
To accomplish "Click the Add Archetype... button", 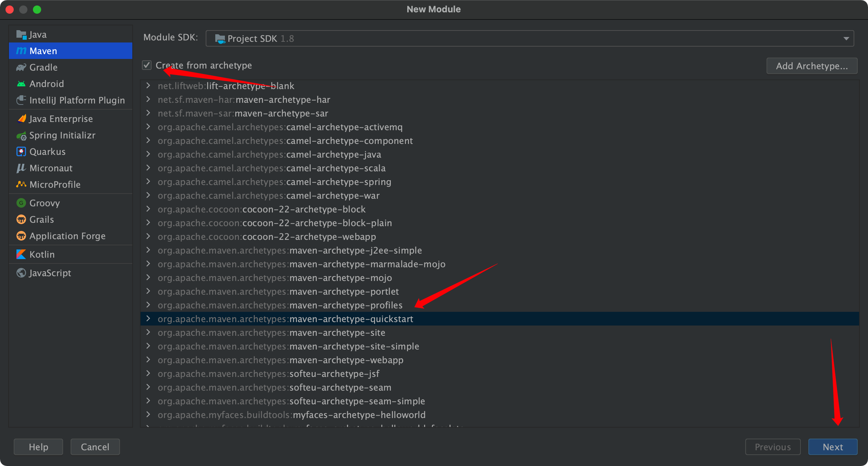I will pyautogui.click(x=811, y=66).
